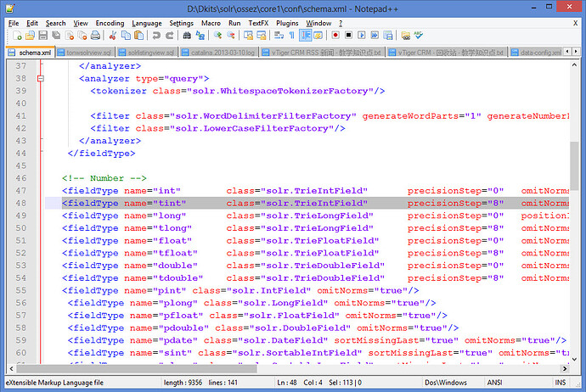Click the folder-with-eye toolbar icon
The width and height of the screenshot is (586, 392).
(405, 36)
